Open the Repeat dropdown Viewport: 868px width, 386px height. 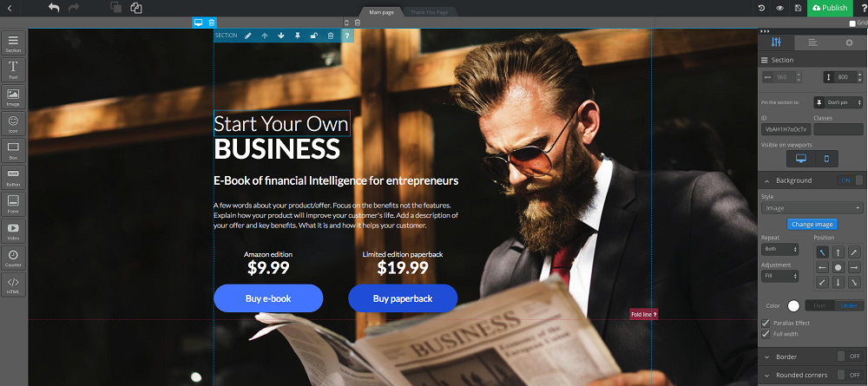[779, 250]
